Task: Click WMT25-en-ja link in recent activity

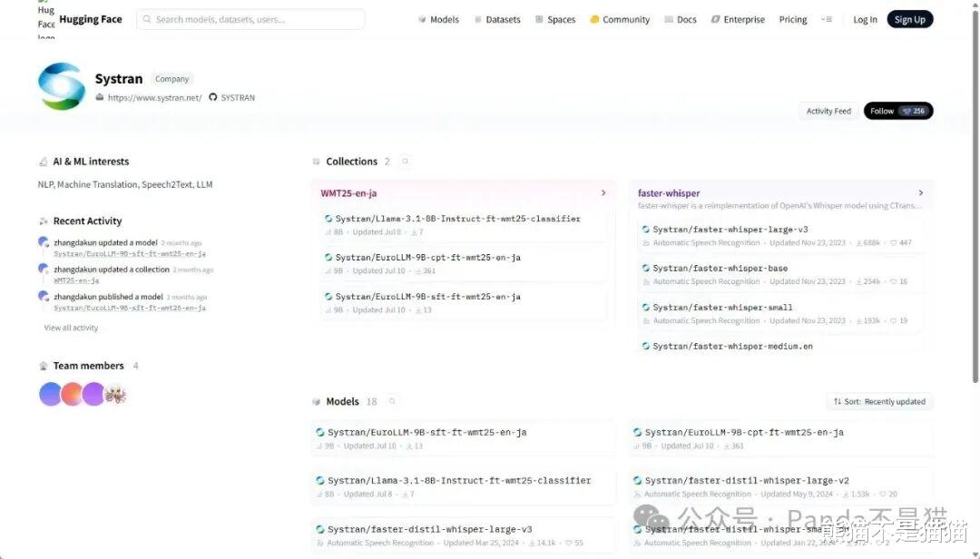Action: click(76, 280)
